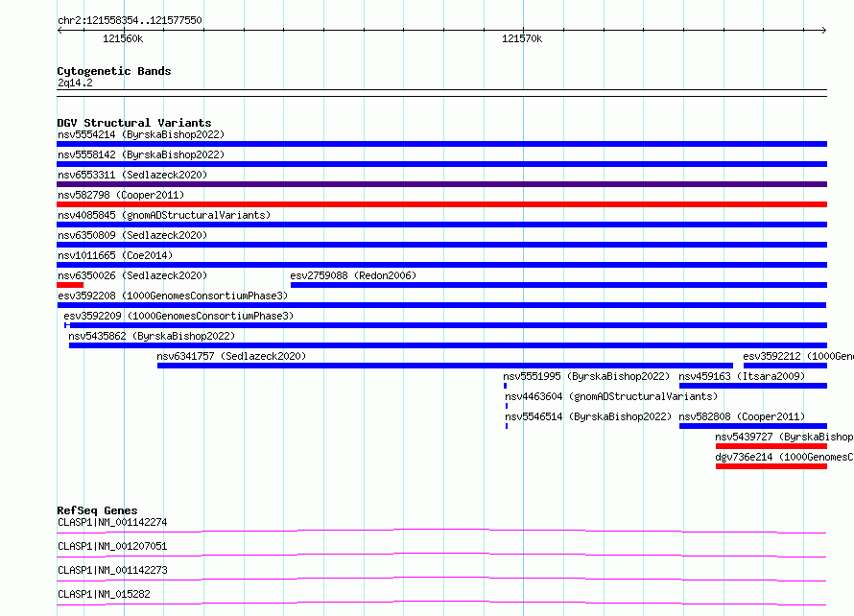This screenshot has height=616, width=854.
Task: Click the blue bar under nsv582808
Action: (x=753, y=426)
